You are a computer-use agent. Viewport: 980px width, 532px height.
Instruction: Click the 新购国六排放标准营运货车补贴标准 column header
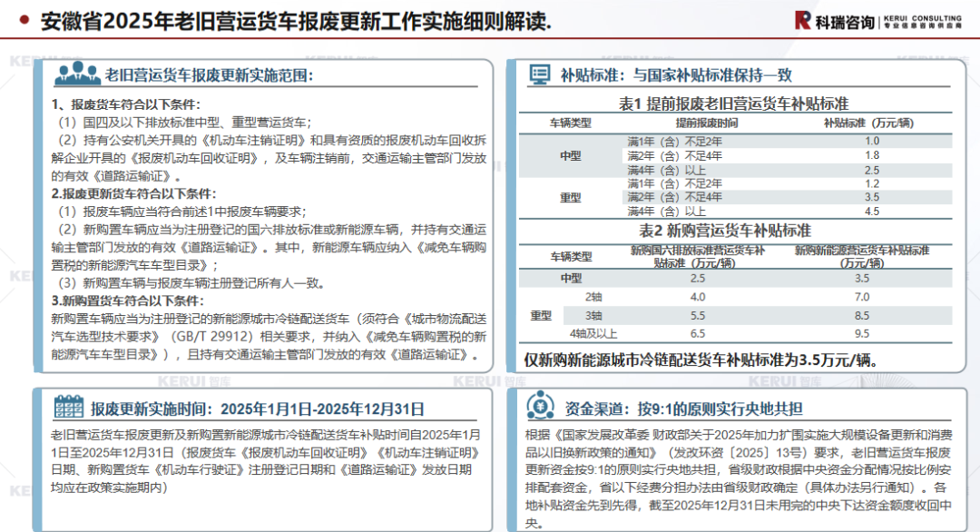pyautogui.click(x=697, y=257)
